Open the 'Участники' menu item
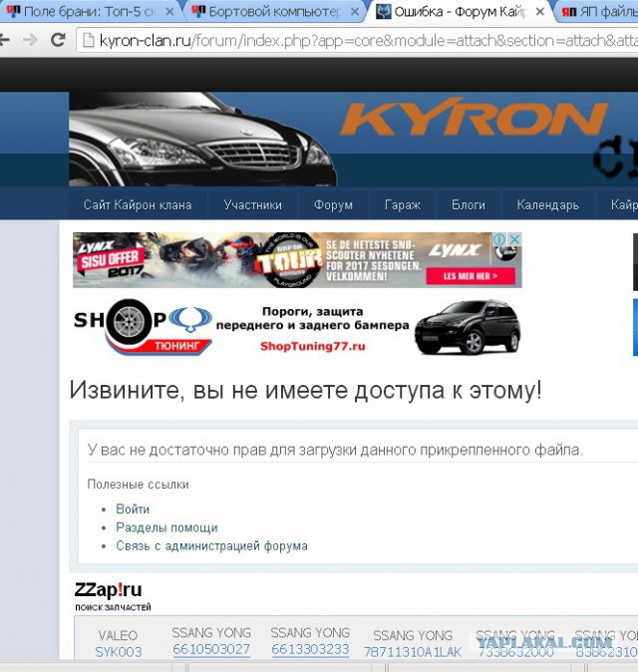638x672 pixels. point(253,204)
